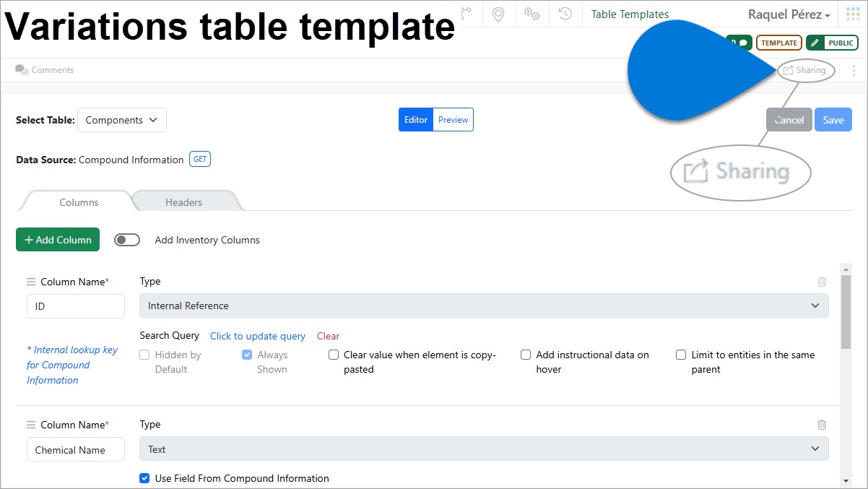Toggle Add Inventory Columns switch
The width and height of the screenshot is (868, 489).
pyautogui.click(x=127, y=240)
